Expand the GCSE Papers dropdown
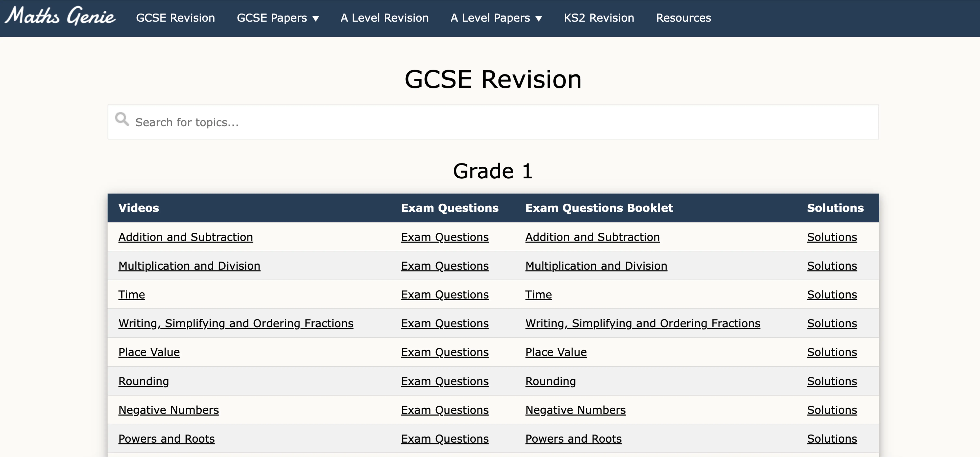This screenshot has width=980, height=457. coord(278,18)
